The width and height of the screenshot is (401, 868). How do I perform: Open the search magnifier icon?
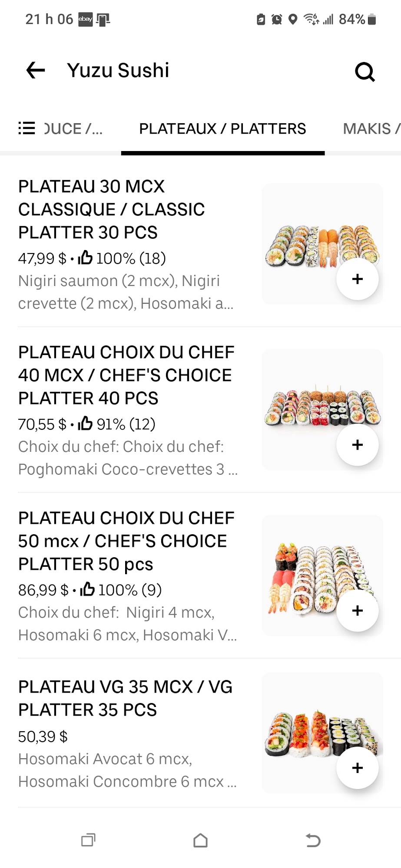click(365, 72)
